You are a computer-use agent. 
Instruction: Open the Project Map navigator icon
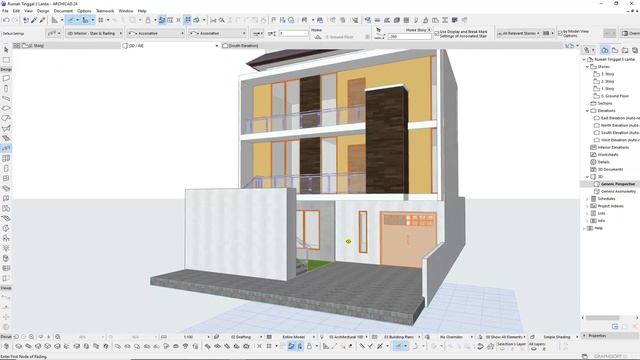pyautogui.click(x=605, y=50)
